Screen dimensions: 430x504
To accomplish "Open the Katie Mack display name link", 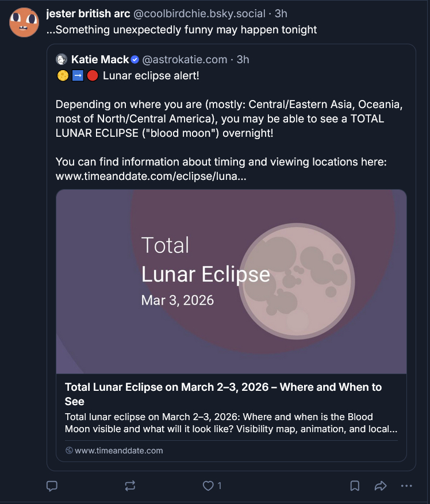I will tap(100, 59).
